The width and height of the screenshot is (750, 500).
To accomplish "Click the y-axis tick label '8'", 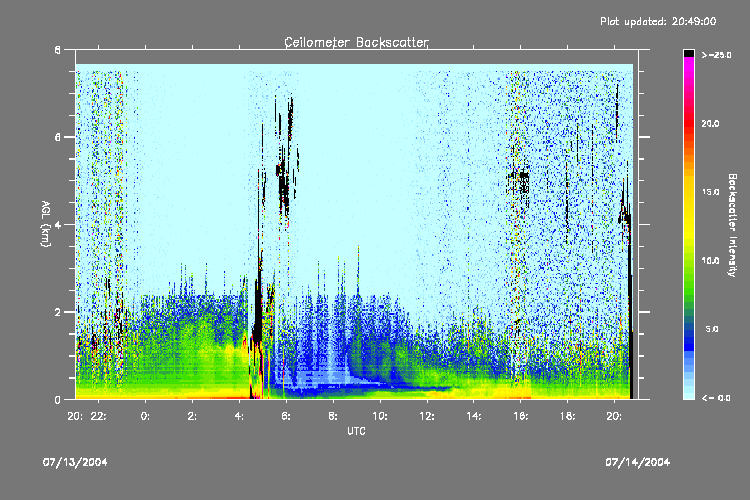I will pos(58,50).
